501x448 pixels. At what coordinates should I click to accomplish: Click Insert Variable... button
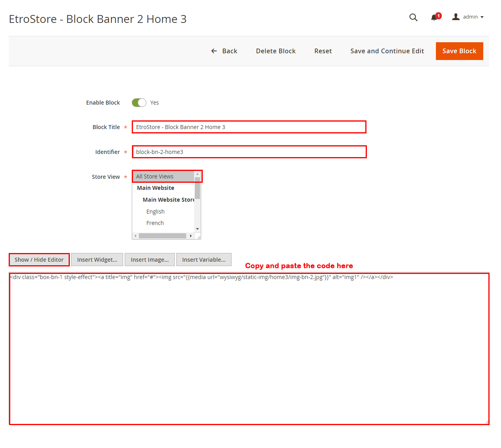click(x=204, y=260)
